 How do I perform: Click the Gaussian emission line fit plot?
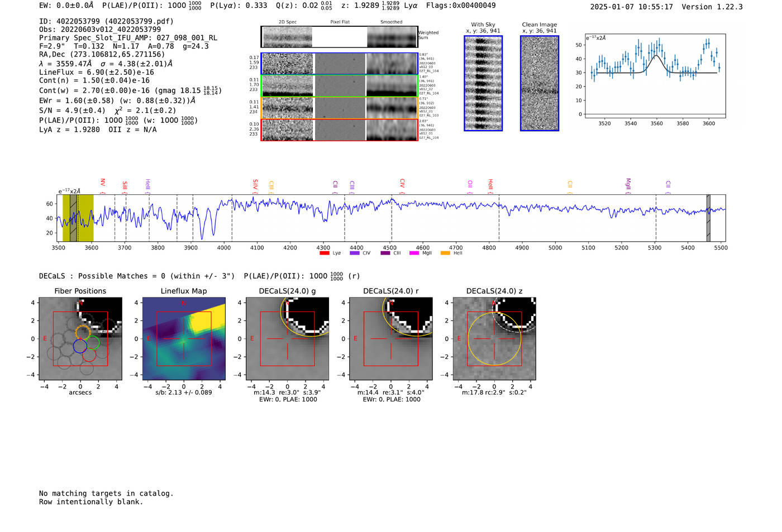[x=655, y=76]
